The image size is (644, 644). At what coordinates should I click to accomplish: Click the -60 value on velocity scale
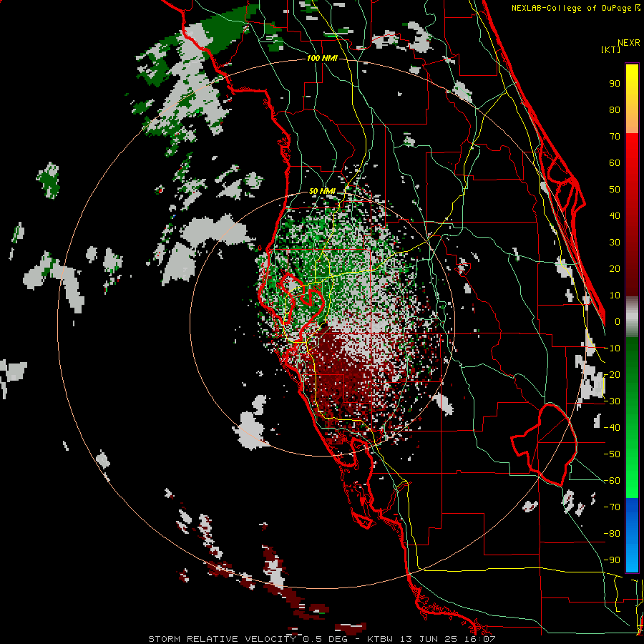(x=612, y=481)
